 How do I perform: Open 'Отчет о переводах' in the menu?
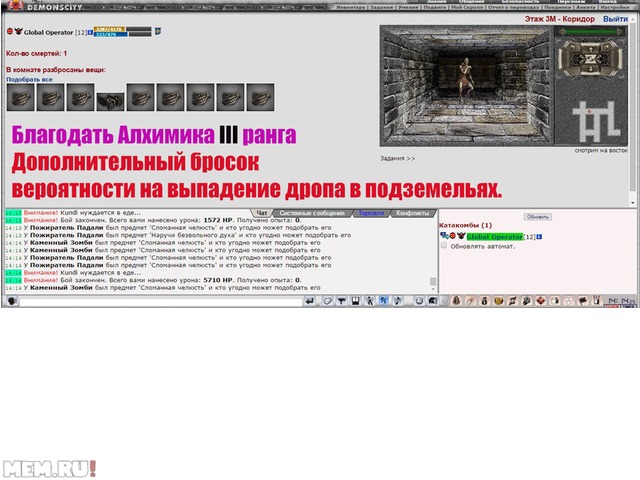click(514, 7)
